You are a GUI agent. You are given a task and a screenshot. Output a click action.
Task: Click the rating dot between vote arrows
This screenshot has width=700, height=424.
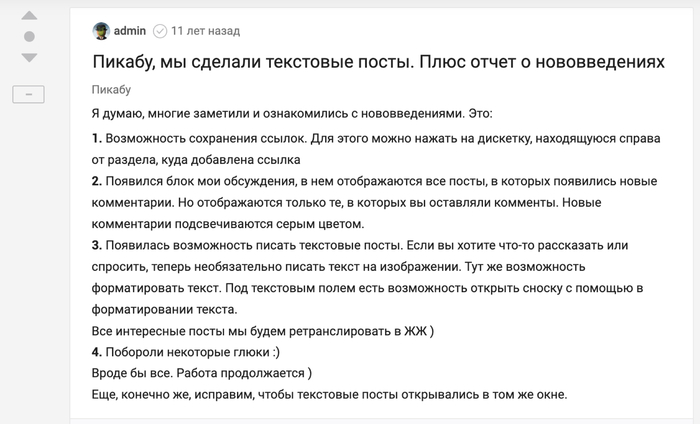point(29,37)
